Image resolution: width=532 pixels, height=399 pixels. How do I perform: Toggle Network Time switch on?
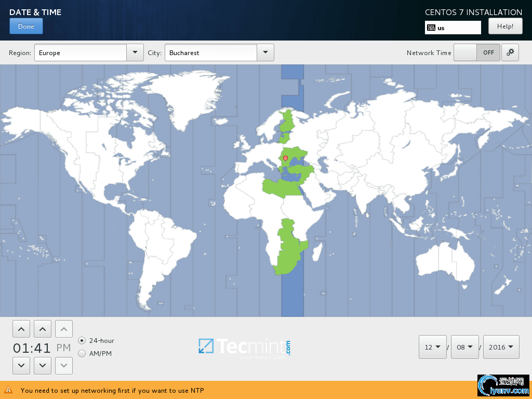(477, 52)
